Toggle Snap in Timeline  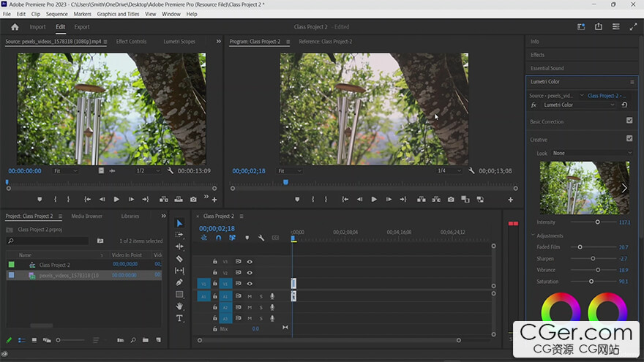pos(219,238)
